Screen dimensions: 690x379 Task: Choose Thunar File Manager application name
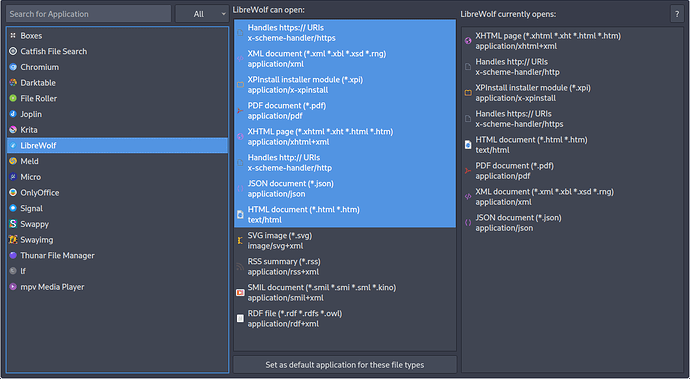click(57, 255)
